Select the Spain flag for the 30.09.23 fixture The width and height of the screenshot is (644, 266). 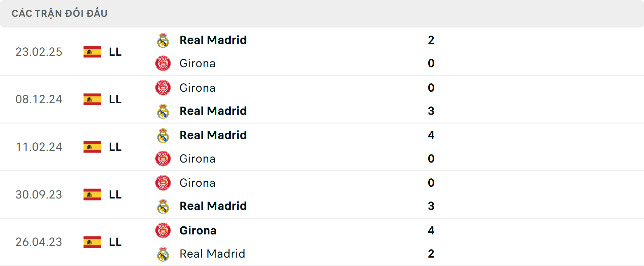pos(92,195)
